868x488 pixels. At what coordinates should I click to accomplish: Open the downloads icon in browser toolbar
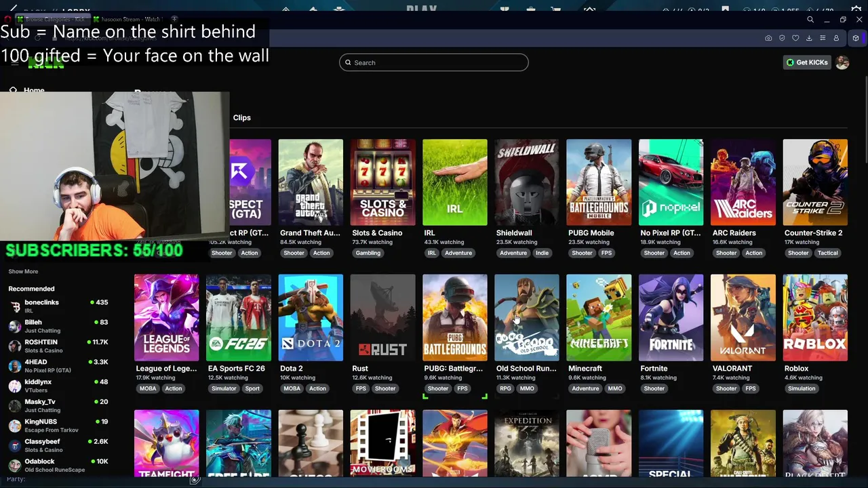pos(809,38)
